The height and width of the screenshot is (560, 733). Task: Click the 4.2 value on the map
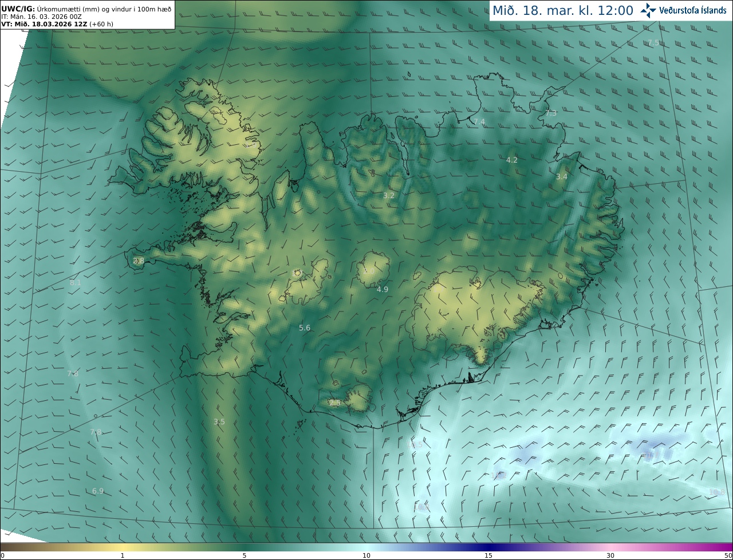tap(512, 160)
